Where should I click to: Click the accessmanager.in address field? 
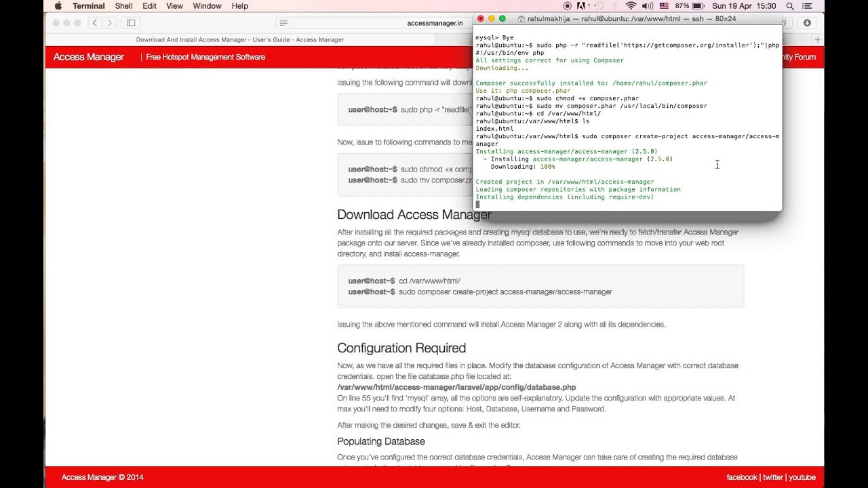[434, 22]
